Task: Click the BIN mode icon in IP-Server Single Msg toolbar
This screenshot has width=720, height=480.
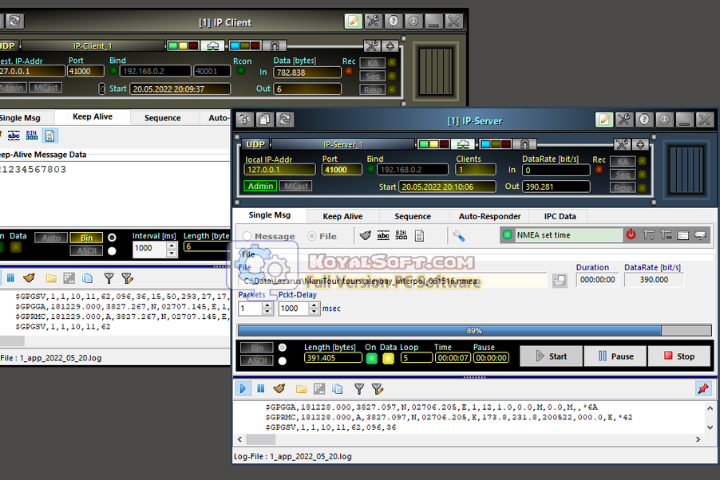Action: click(401, 236)
